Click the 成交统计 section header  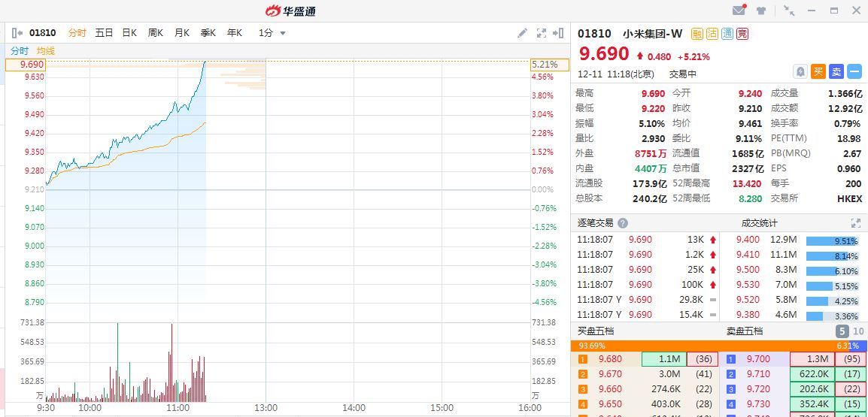click(760, 223)
